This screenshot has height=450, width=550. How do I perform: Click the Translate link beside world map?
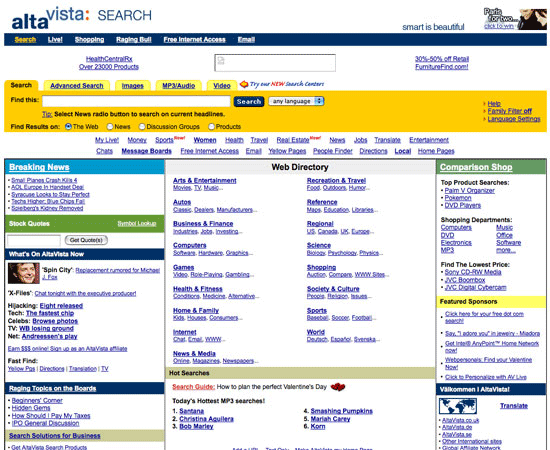coord(514,405)
